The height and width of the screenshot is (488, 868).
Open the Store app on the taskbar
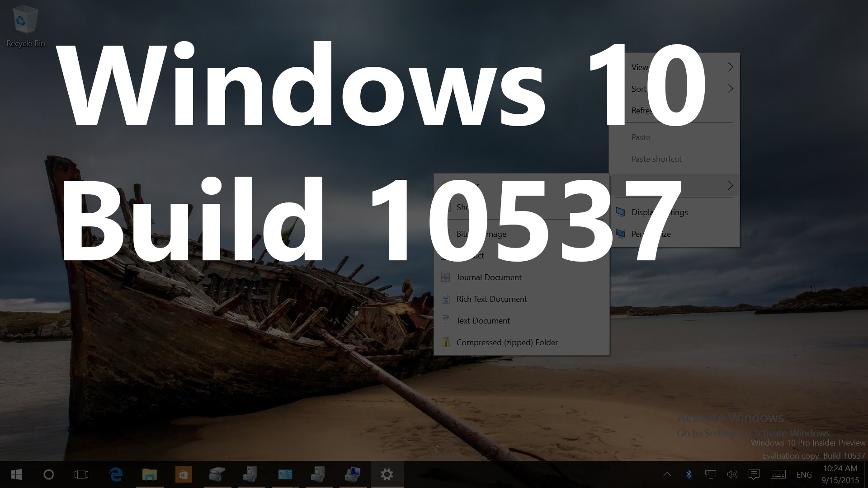(183, 474)
